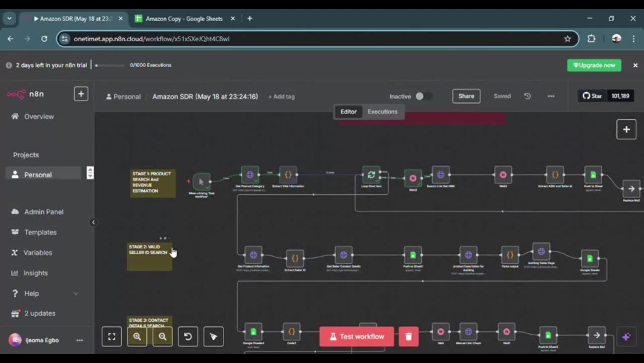Viewport: 644px width, 363px height.
Task: Select the Replace Me2 node
Action: point(631,189)
